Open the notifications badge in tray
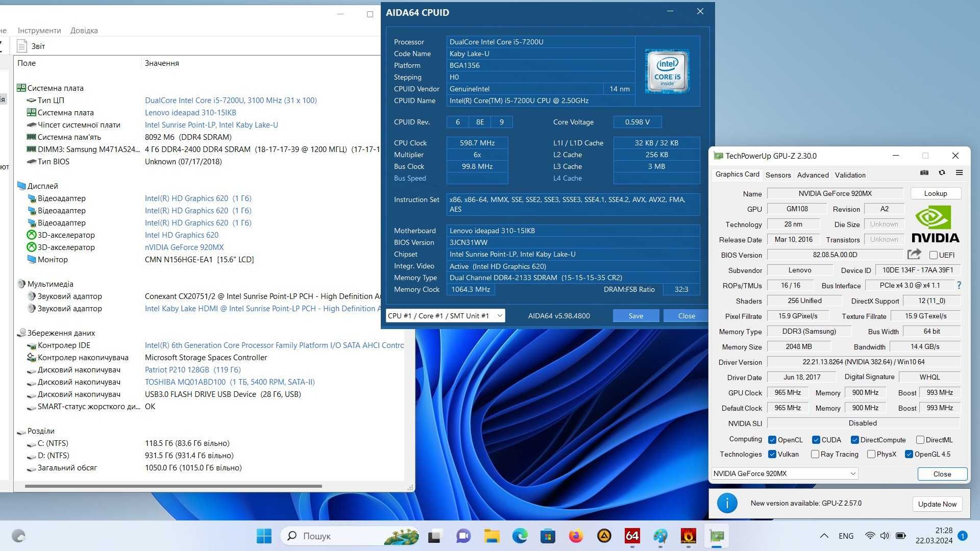 [963, 536]
